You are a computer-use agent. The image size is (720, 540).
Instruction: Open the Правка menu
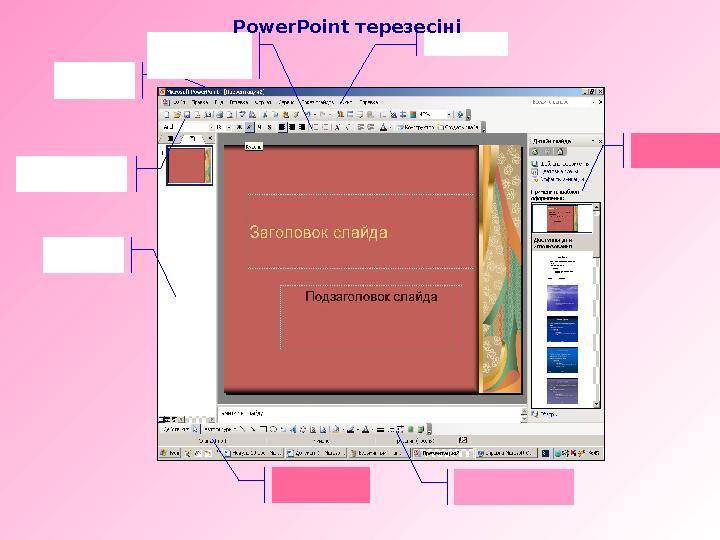pyautogui.click(x=200, y=102)
